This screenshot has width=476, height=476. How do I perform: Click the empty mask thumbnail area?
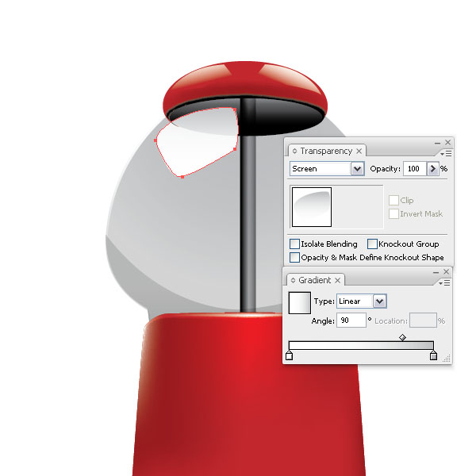[358, 207]
